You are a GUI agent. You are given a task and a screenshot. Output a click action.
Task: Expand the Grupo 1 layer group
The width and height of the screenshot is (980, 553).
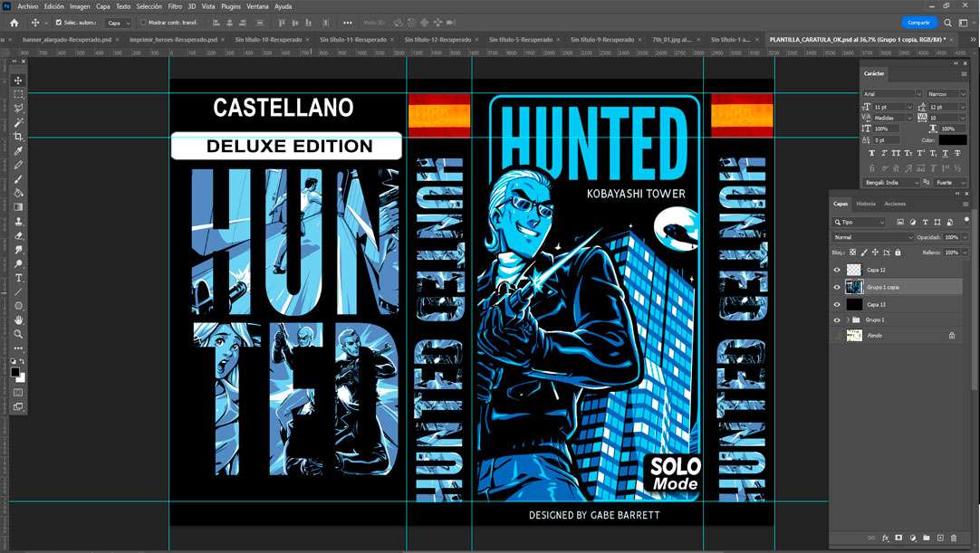pyautogui.click(x=848, y=319)
